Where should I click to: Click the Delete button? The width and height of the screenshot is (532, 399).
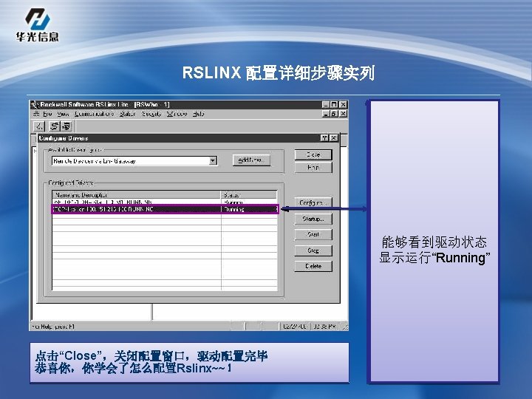click(313, 266)
